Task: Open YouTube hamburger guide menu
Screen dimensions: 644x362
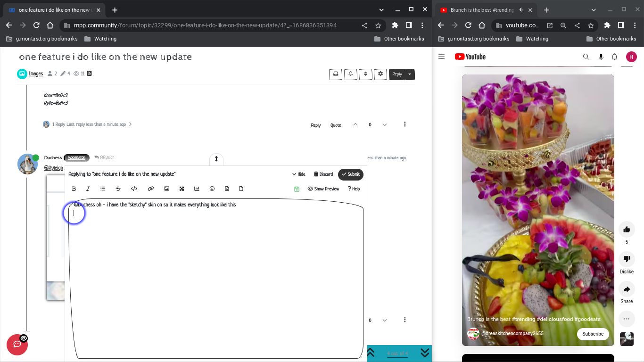Action: tap(441, 57)
